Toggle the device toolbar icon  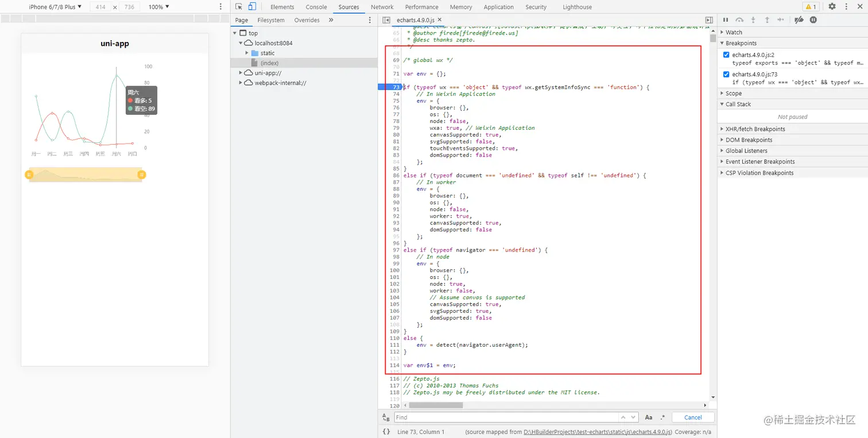click(x=251, y=7)
